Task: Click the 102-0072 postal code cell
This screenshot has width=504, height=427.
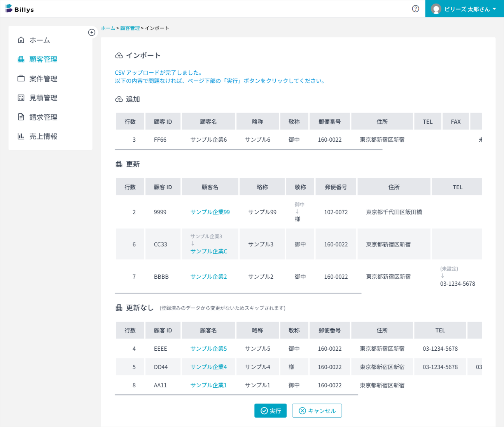Action: coord(336,212)
